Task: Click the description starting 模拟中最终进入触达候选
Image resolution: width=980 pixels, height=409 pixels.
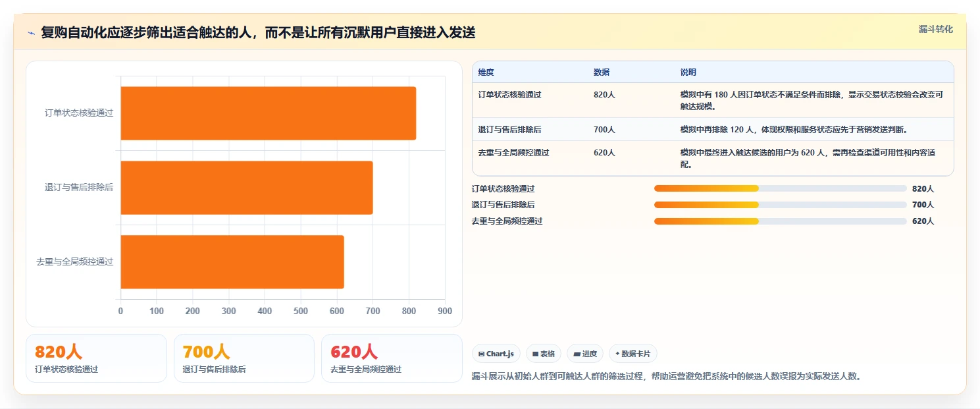Action: click(808, 158)
